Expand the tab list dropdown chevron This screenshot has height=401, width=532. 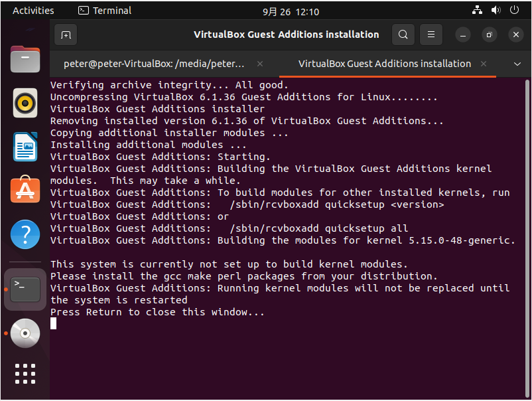coord(517,64)
